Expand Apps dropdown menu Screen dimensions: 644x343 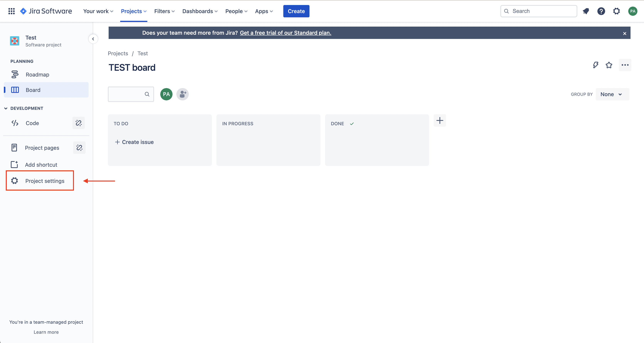coord(264,11)
